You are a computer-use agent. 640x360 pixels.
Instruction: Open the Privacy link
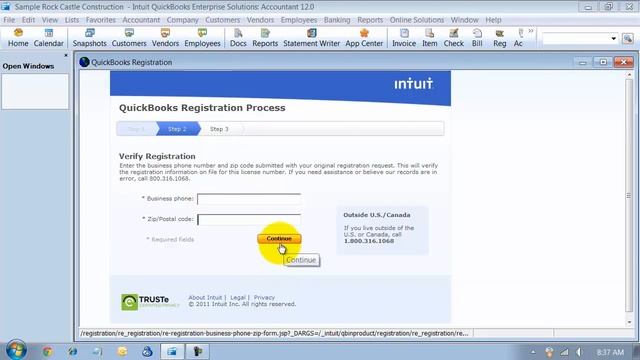264,298
